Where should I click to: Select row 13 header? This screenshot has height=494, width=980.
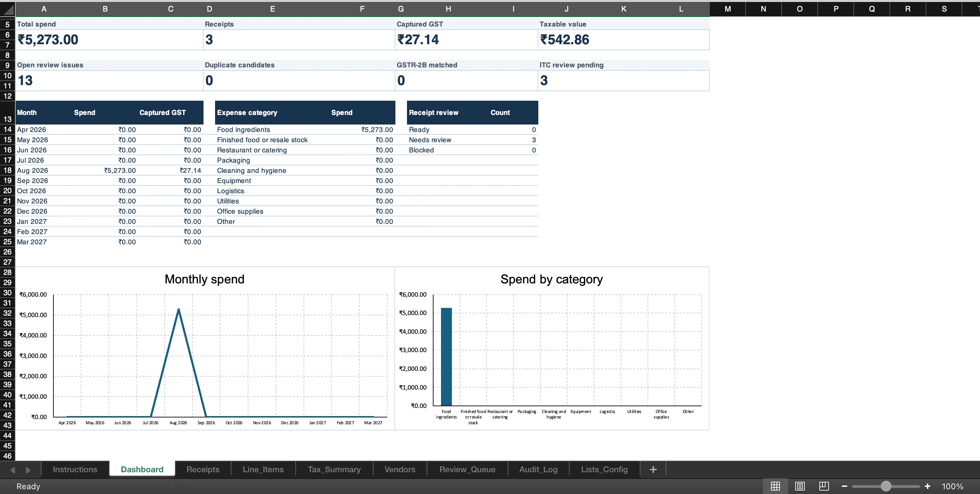[x=7, y=113]
